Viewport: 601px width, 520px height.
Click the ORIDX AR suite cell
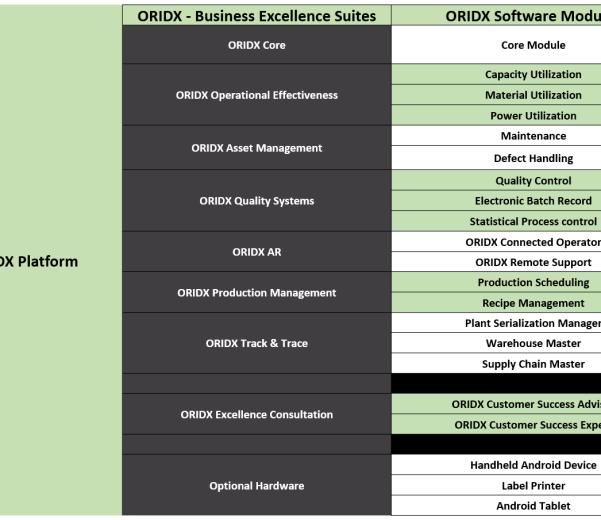256,252
